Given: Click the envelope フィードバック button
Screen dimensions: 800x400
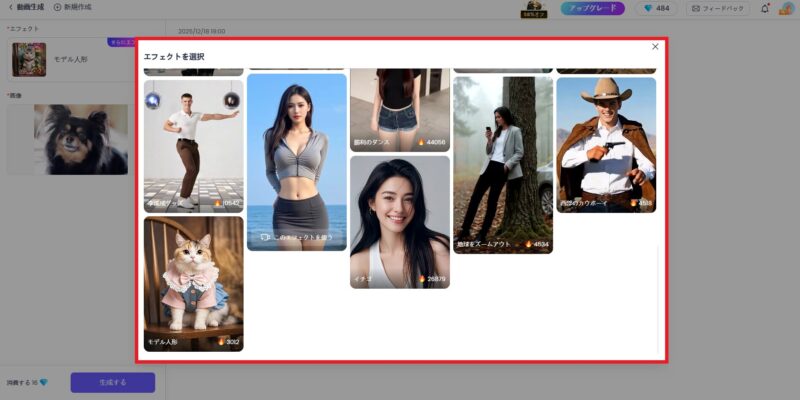Looking at the screenshot, I should [718, 8].
